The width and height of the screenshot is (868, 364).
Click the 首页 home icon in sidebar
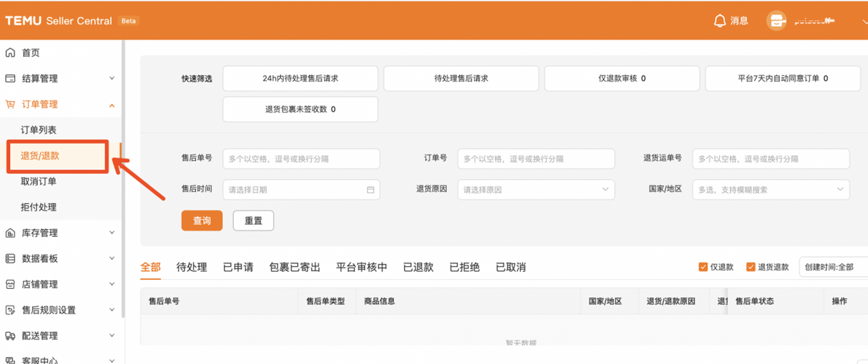click(10, 52)
